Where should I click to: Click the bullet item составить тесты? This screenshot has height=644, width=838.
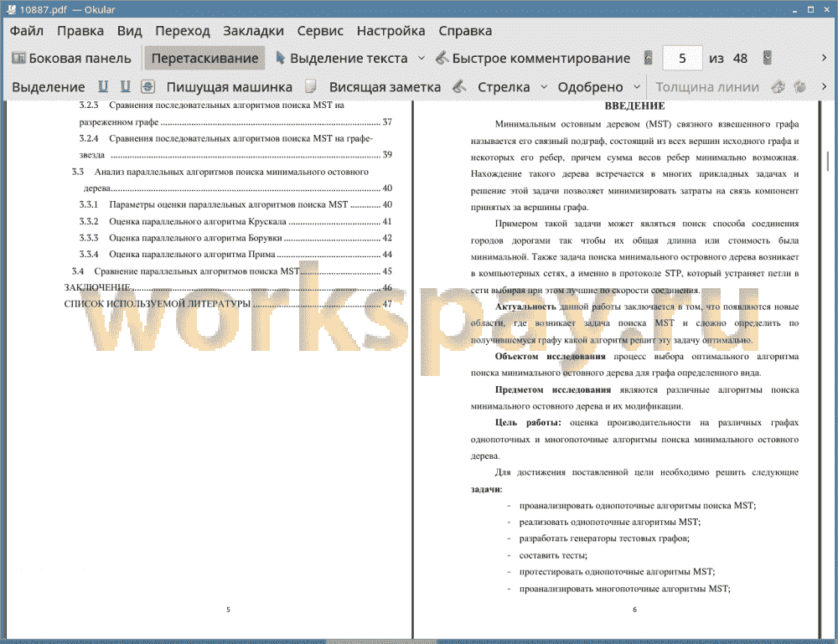point(553,555)
